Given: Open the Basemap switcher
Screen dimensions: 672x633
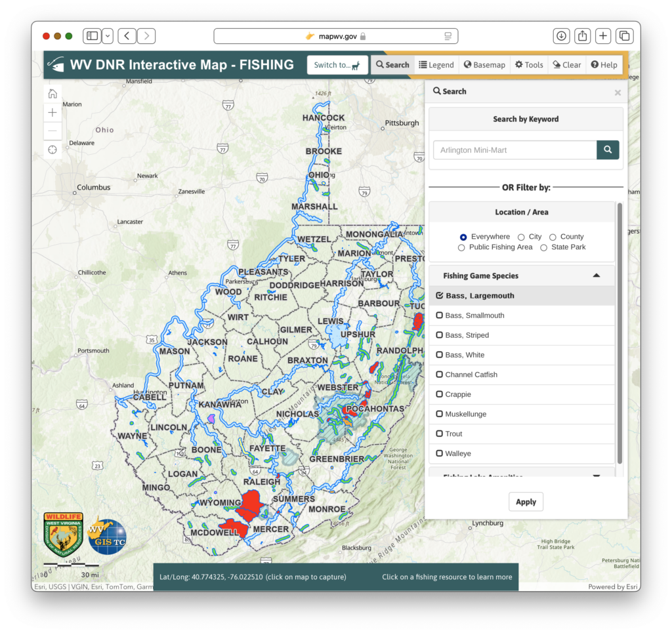Looking at the screenshot, I should [484, 64].
